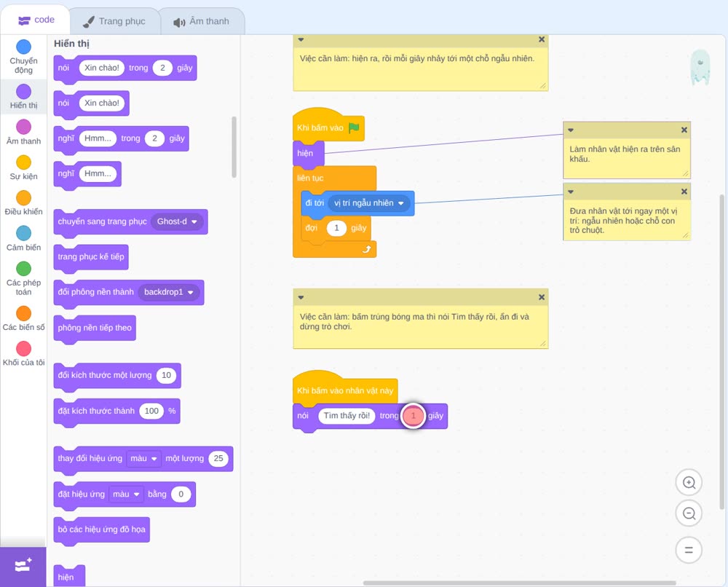Click the workspace horizontal scrollbar
The height and width of the screenshot is (587, 728).
[x=519, y=583]
